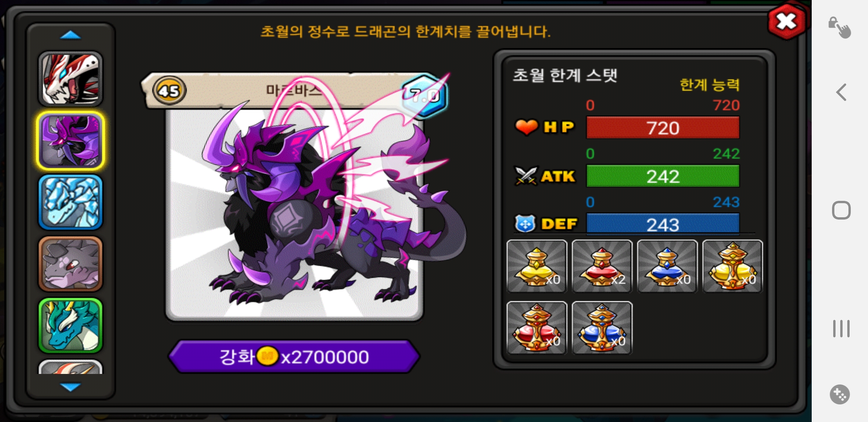Screen dimensions: 868x422
Task: Select the teal green dragon portrait
Action: pyautogui.click(x=70, y=325)
